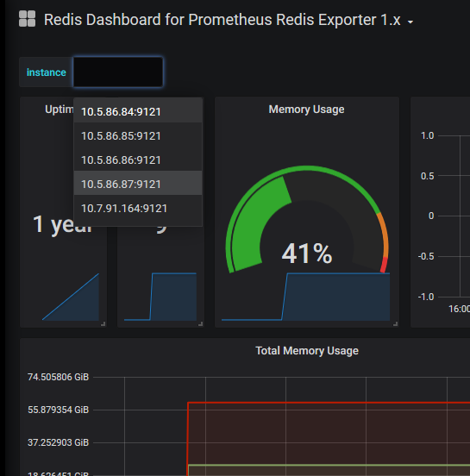Select instance 10.5.86.85:9121
The image size is (470, 476).
point(138,135)
